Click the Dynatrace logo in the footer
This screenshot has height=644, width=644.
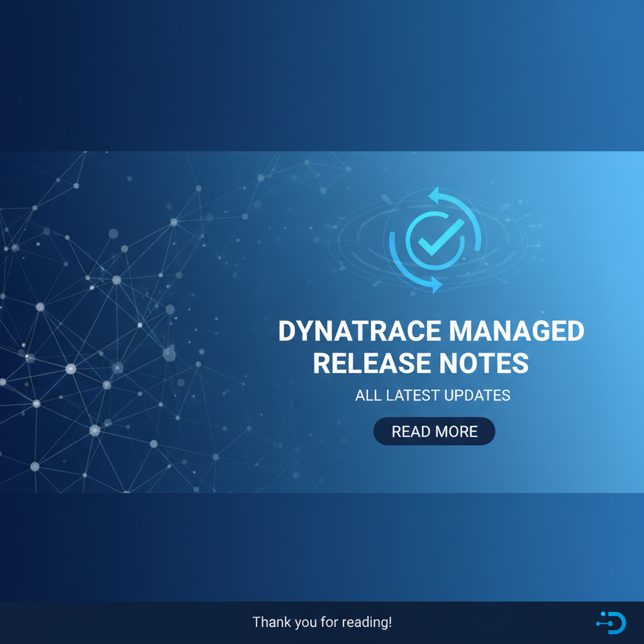(611, 623)
